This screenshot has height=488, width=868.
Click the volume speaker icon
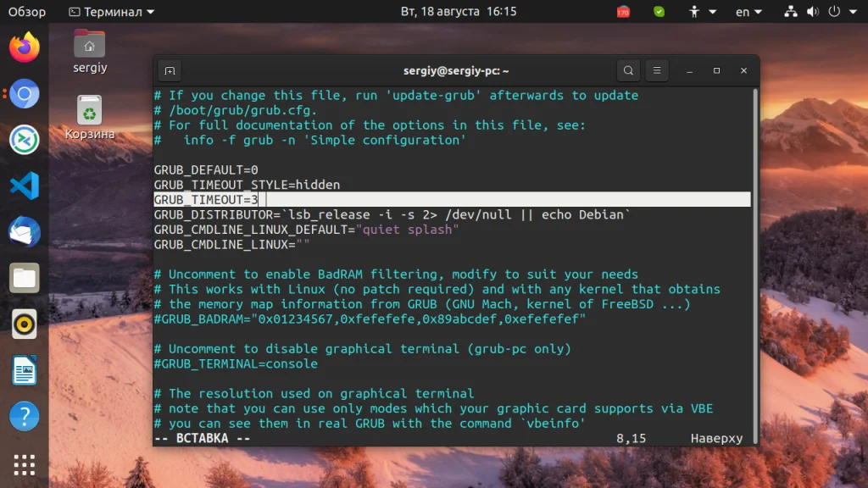(x=813, y=12)
